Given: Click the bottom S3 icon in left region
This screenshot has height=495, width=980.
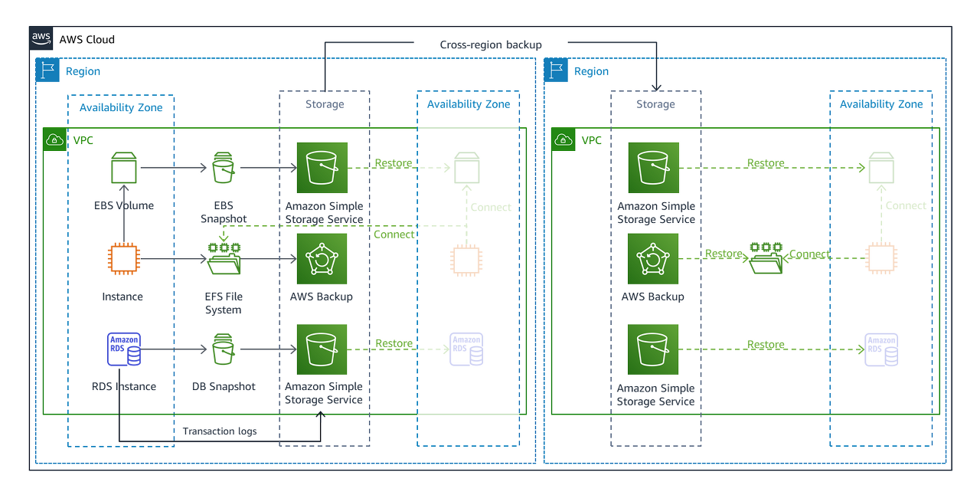Looking at the screenshot, I should (x=322, y=349).
